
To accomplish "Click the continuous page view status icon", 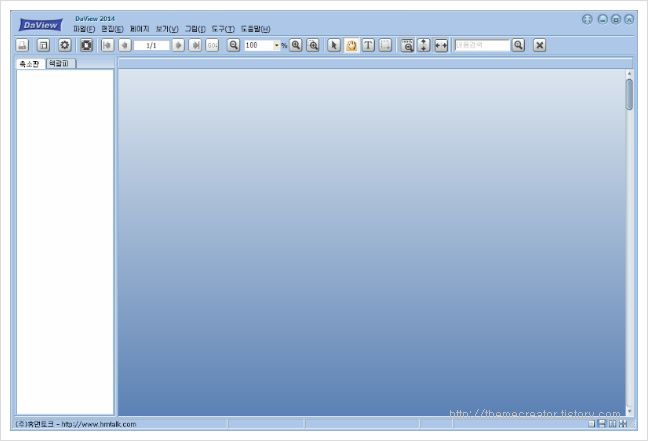I will 602,423.
